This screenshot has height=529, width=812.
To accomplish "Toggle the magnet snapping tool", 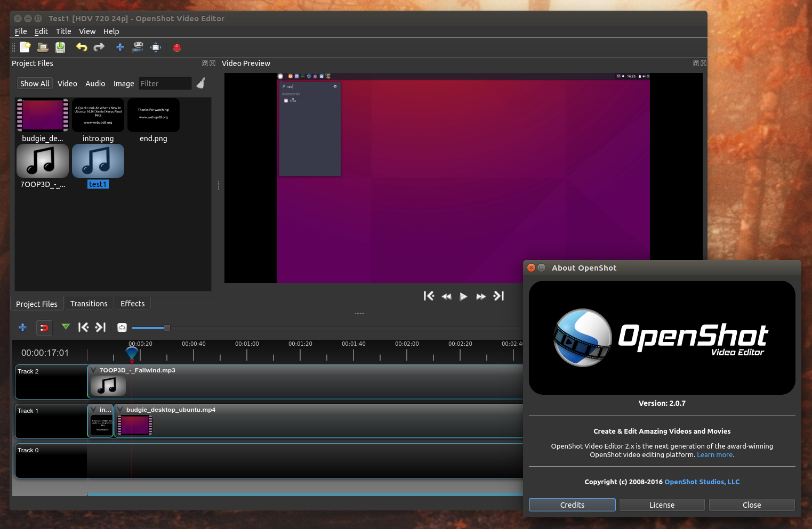I will pyautogui.click(x=44, y=328).
